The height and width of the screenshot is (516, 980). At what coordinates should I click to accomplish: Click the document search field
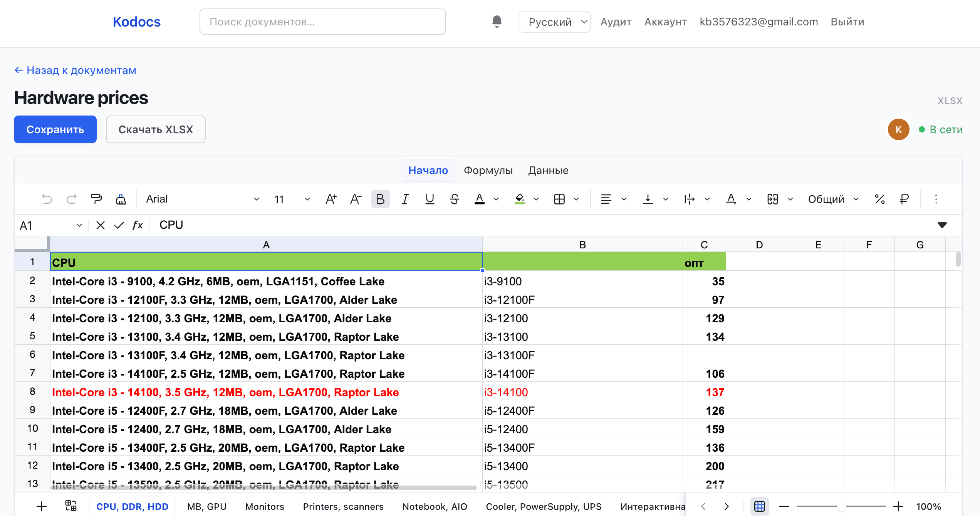click(x=323, y=22)
